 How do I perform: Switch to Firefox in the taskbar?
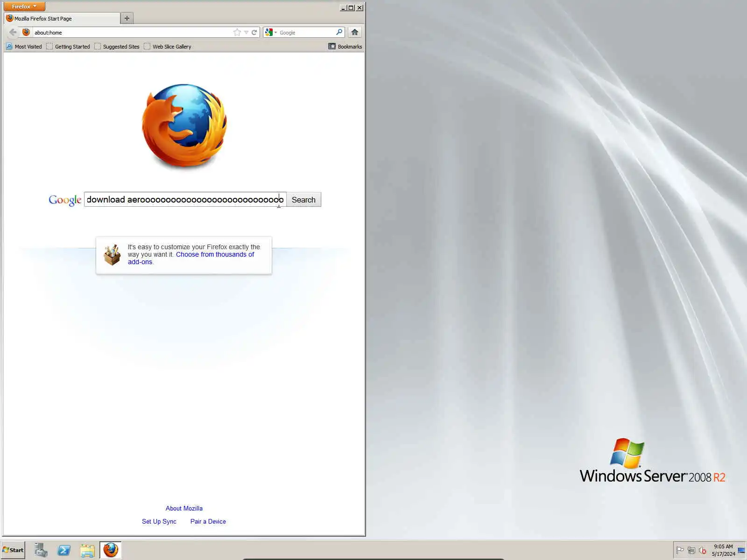click(x=111, y=550)
